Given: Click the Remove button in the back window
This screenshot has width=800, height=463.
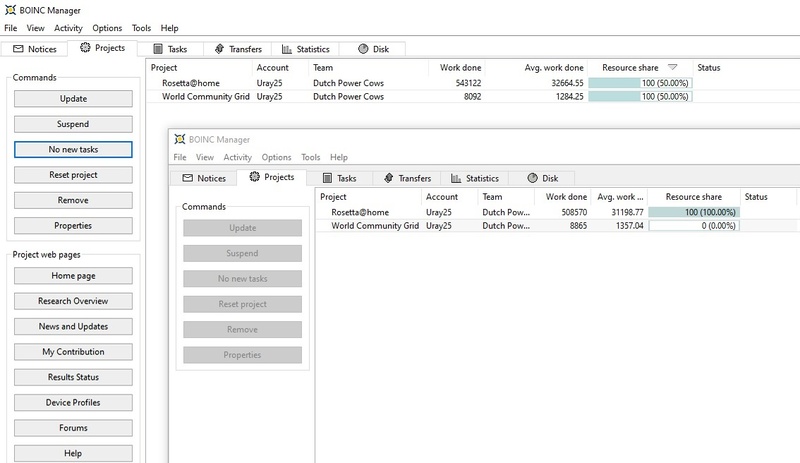Looking at the screenshot, I should coord(73,200).
